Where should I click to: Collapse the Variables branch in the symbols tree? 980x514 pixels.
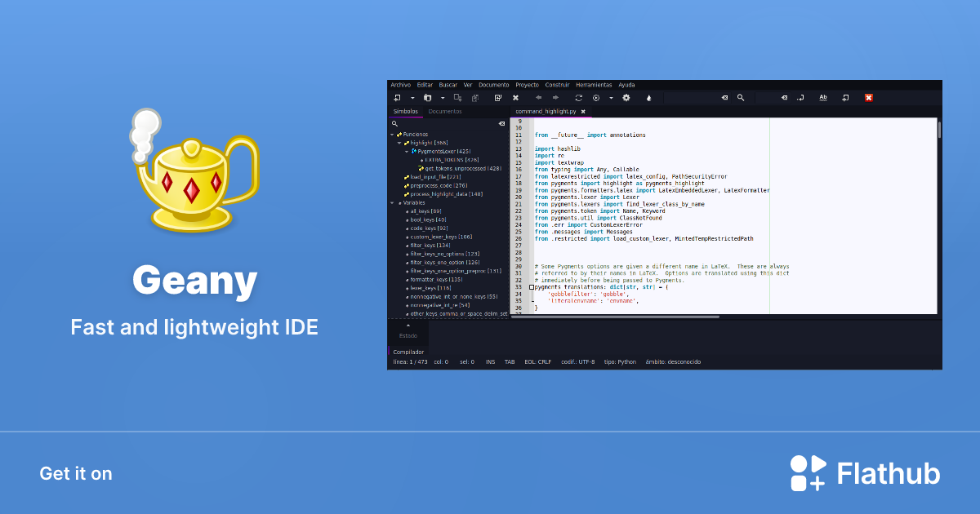391,202
